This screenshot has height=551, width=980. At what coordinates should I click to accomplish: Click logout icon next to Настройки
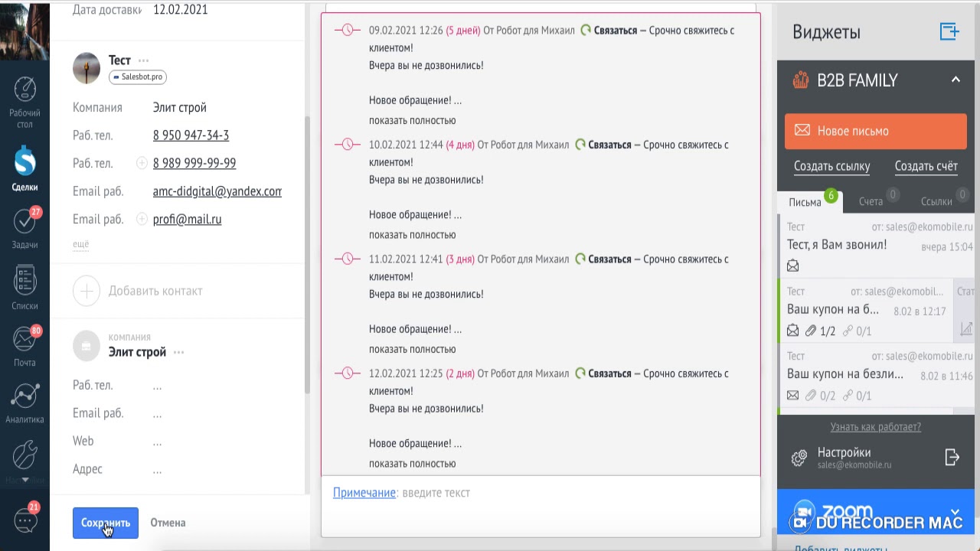tap(952, 458)
